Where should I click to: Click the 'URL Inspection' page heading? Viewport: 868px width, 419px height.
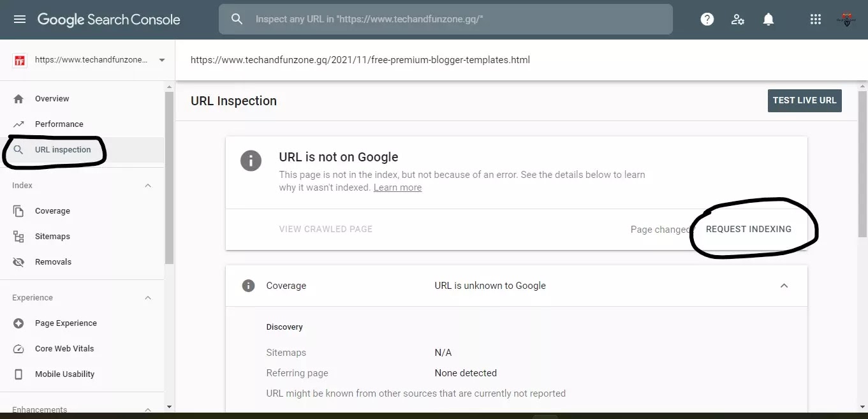click(233, 101)
